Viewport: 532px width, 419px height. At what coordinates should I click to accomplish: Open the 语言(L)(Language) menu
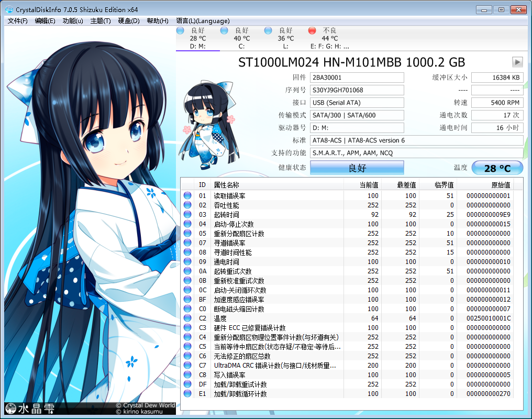coord(203,21)
